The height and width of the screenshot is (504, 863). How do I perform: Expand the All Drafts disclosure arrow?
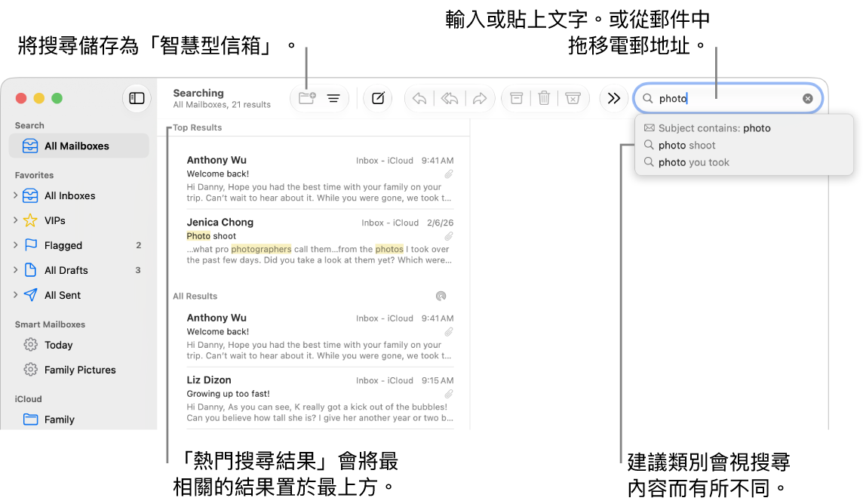(15, 269)
